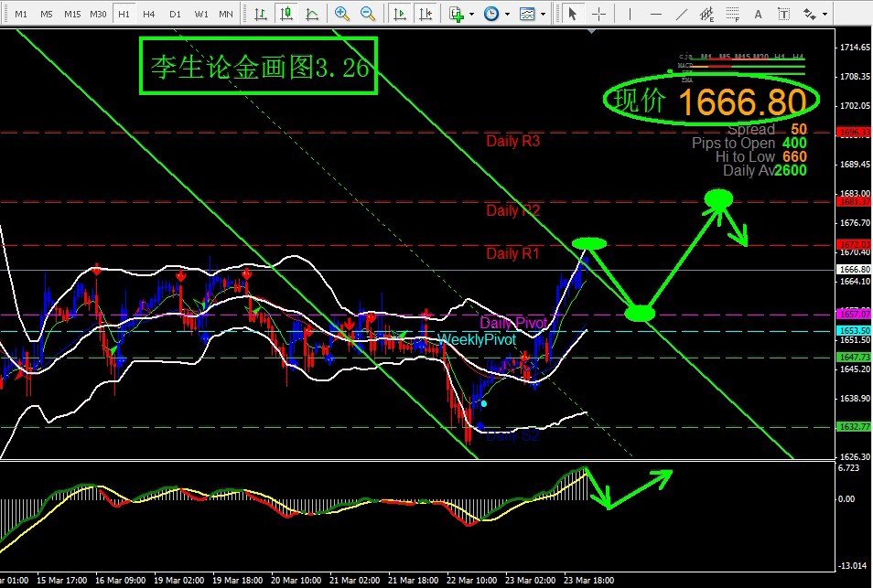Switch to the D1 timeframe
The width and height of the screenshot is (873, 588).
tap(175, 15)
